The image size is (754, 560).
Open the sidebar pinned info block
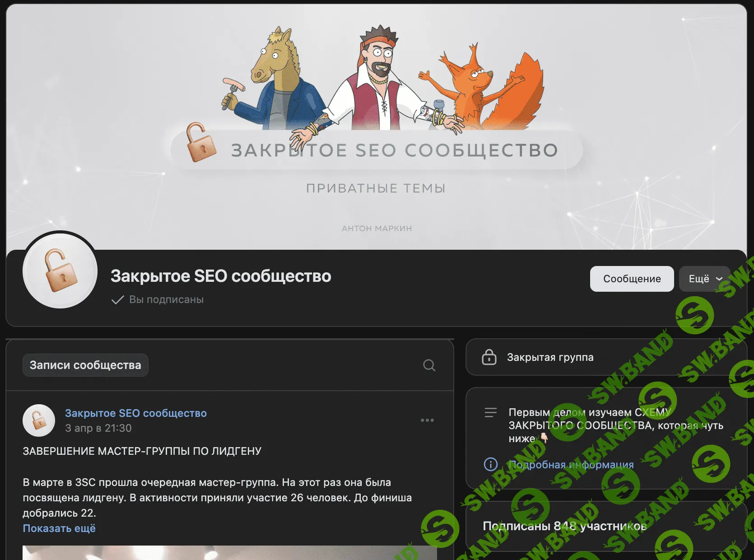[587, 425]
